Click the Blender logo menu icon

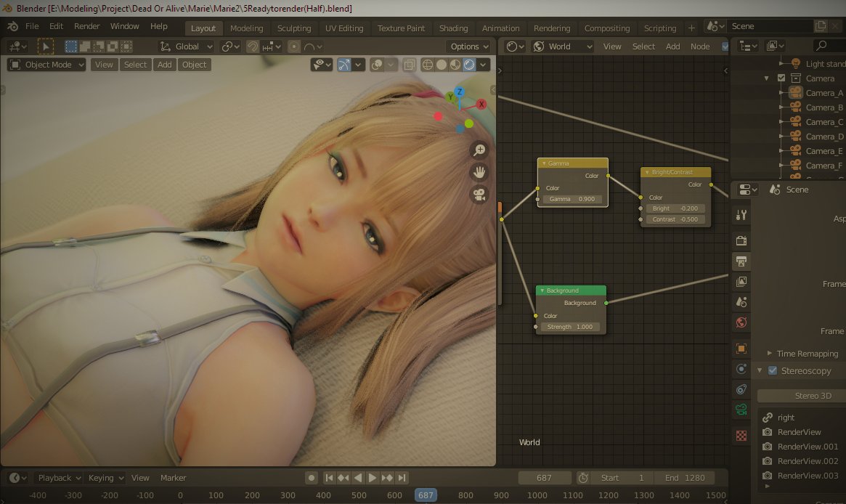click(12, 26)
